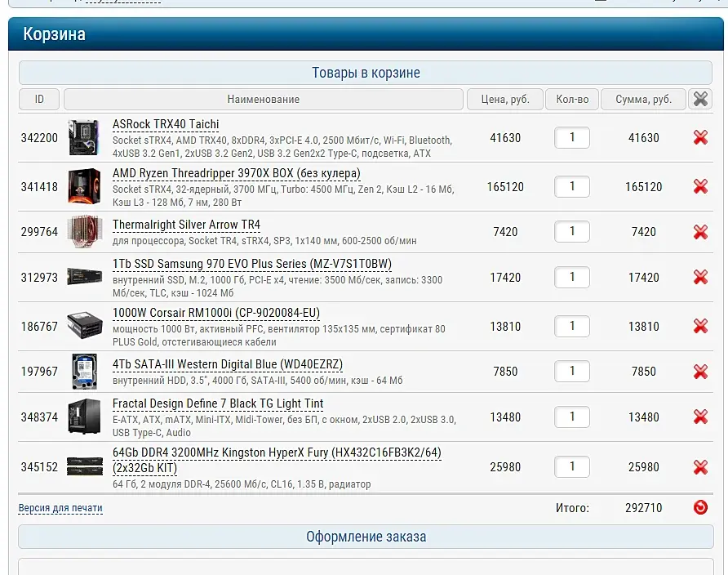Open the Thermalright Silver Arrow TR4 thumbnail
Screen dimensions: 728x575
click(x=85, y=232)
